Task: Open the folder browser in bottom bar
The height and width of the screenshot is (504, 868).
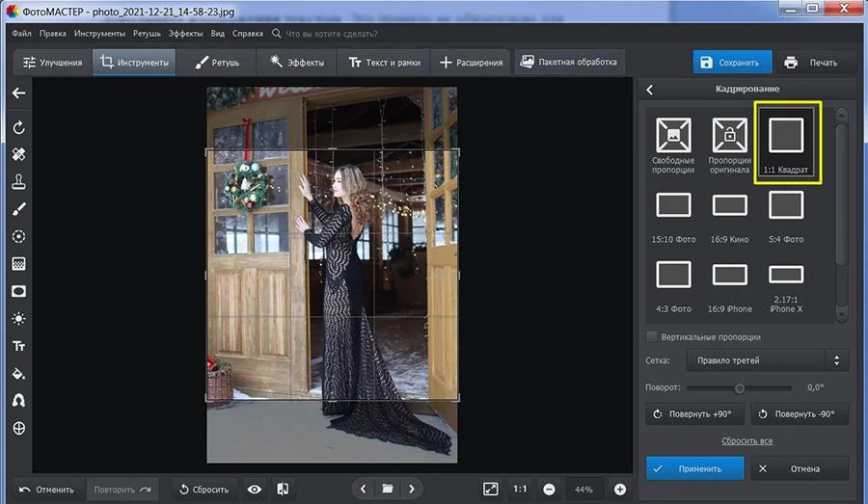Action: click(x=387, y=489)
